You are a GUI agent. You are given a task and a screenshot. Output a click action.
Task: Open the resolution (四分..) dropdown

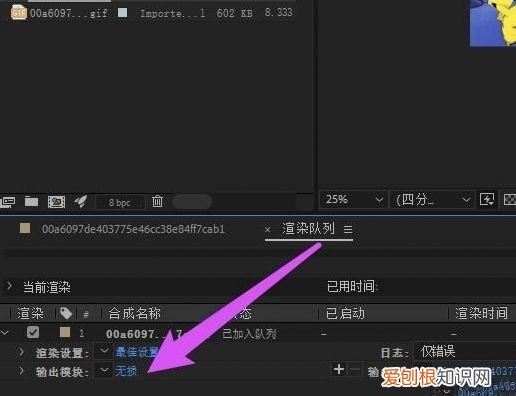[x=432, y=200]
